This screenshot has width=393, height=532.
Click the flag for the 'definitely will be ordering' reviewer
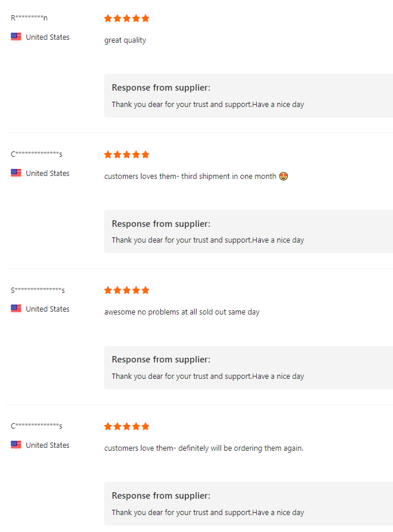16,444
